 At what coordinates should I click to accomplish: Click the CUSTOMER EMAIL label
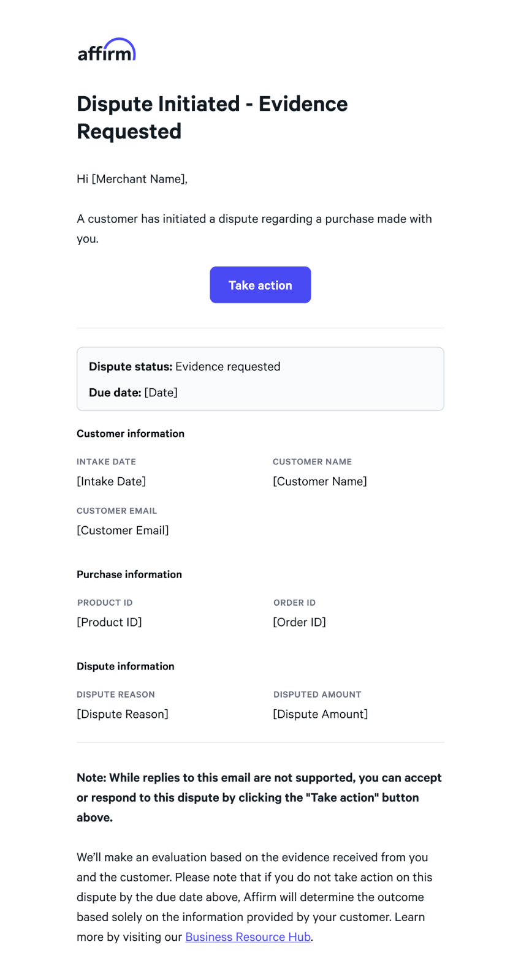pos(117,511)
